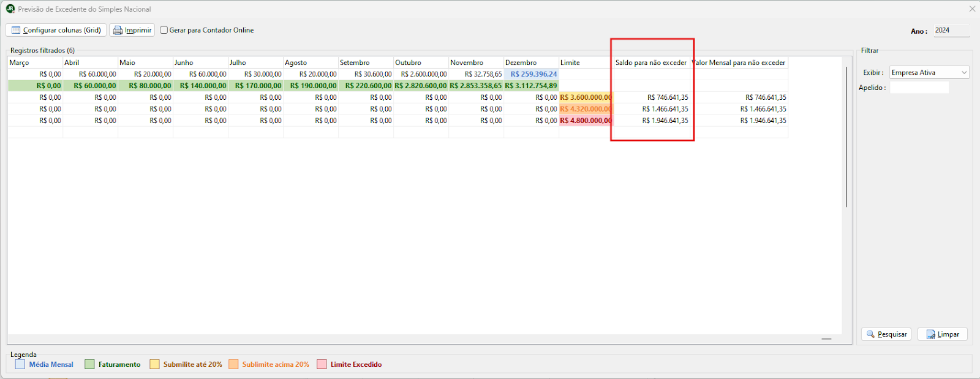Click the Ano field showing 2024

tap(951, 31)
